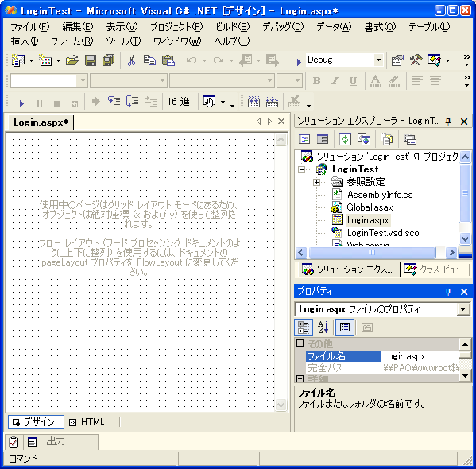Open the New Project icon dropdown arrow
The width and height of the screenshot is (476, 469).
point(31,60)
